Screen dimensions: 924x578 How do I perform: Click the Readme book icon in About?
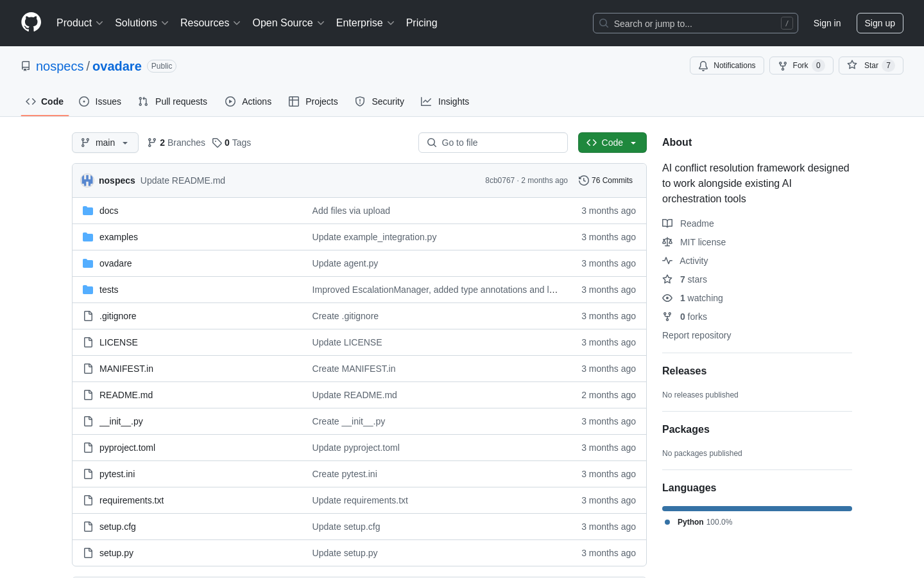pyautogui.click(x=667, y=223)
